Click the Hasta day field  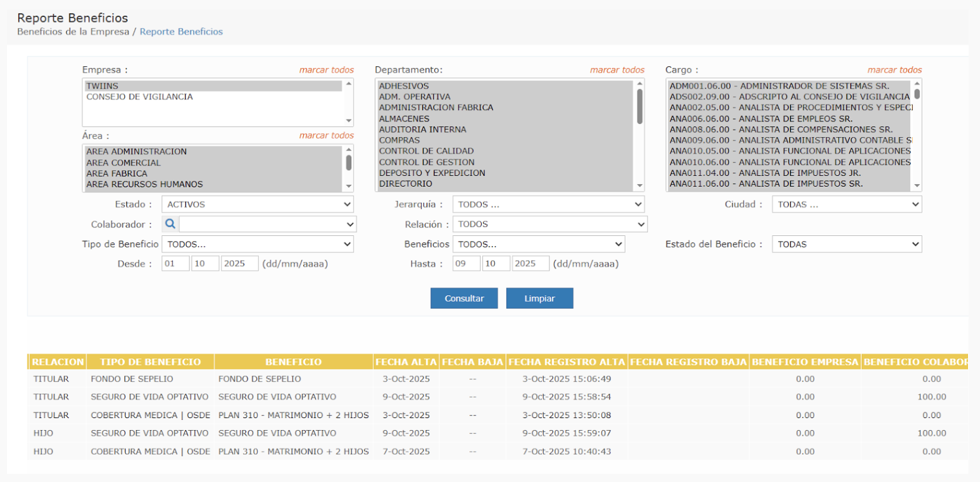coord(467,264)
